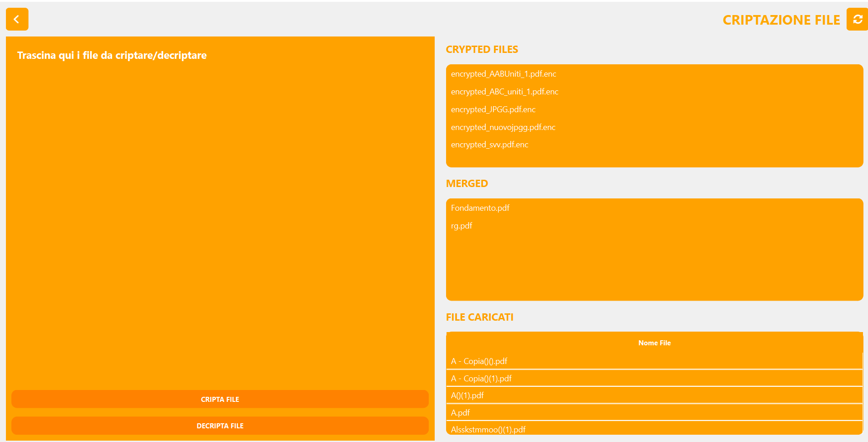Click A - Copia()(1).pdf row

click(x=481, y=378)
